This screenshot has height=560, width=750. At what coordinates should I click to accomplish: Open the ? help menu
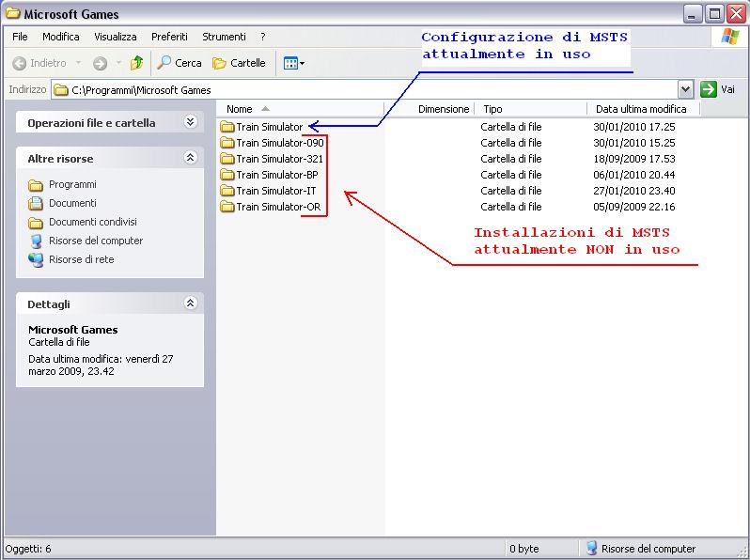tap(263, 37)
